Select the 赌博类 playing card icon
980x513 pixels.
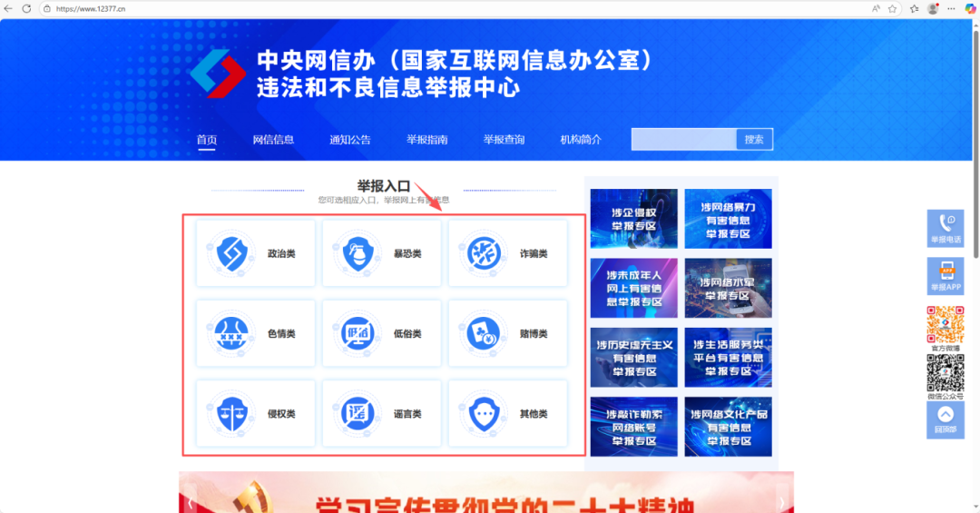483,333
